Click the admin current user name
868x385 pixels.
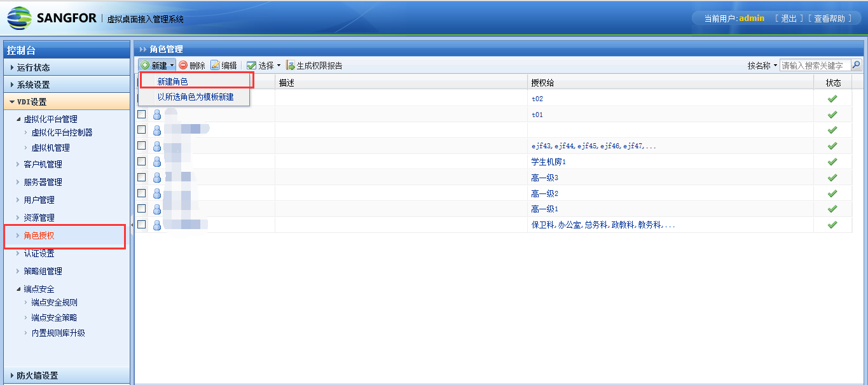[x=752, y=18]
